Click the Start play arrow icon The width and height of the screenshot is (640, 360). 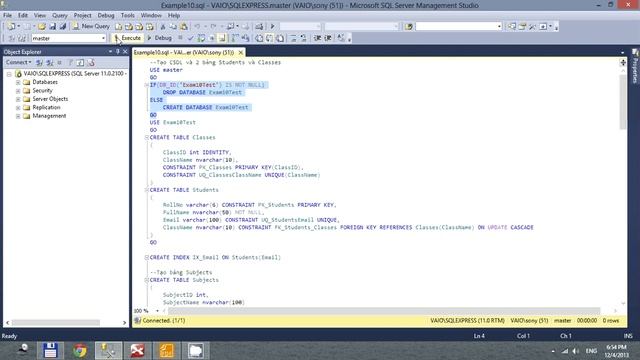pos(272,27)
